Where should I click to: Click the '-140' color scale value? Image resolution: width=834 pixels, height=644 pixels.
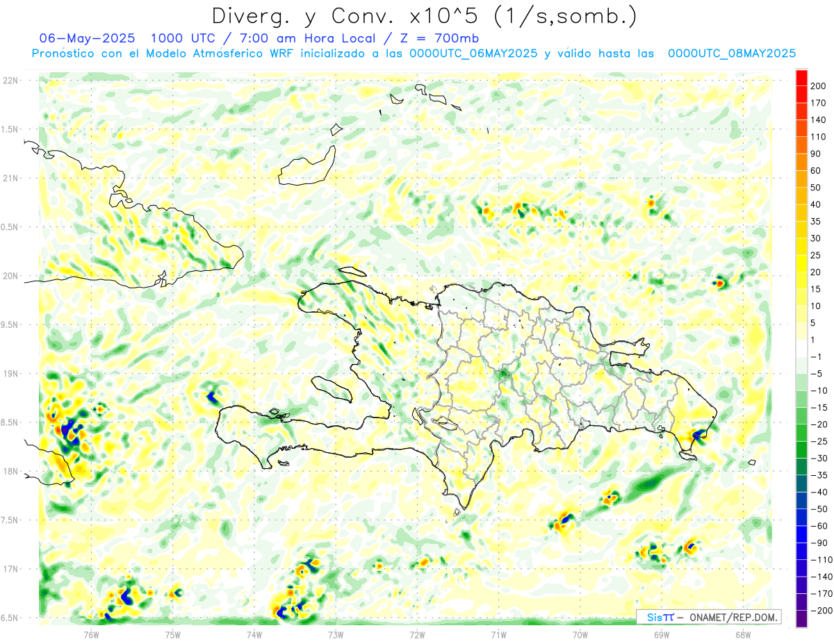coord(821,577)
